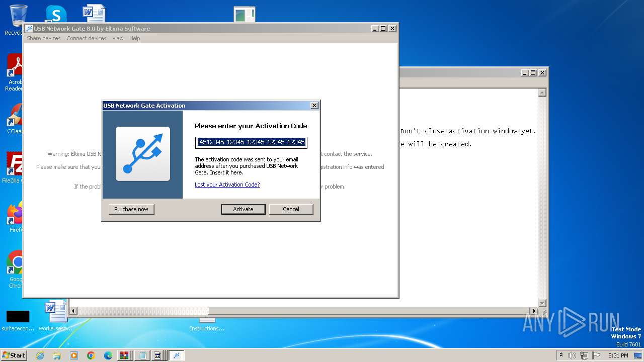The image size is (644, 362).
Task: Open the Instructions desktop file
Action: pyautogui.click(x=207, y=324)
